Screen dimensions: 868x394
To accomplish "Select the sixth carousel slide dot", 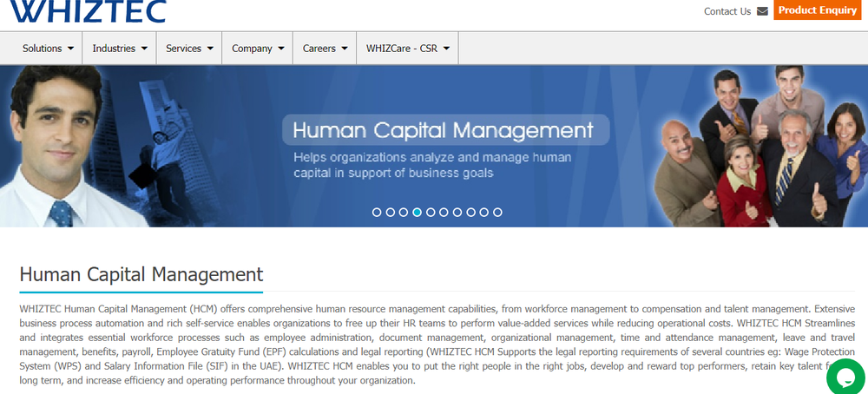I will point(444,212).
